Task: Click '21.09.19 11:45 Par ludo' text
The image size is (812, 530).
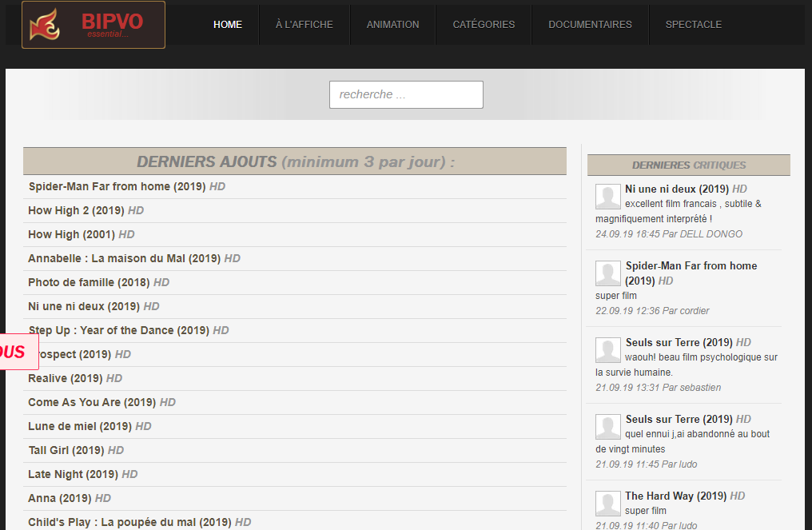Action: (x=646, y=464)
